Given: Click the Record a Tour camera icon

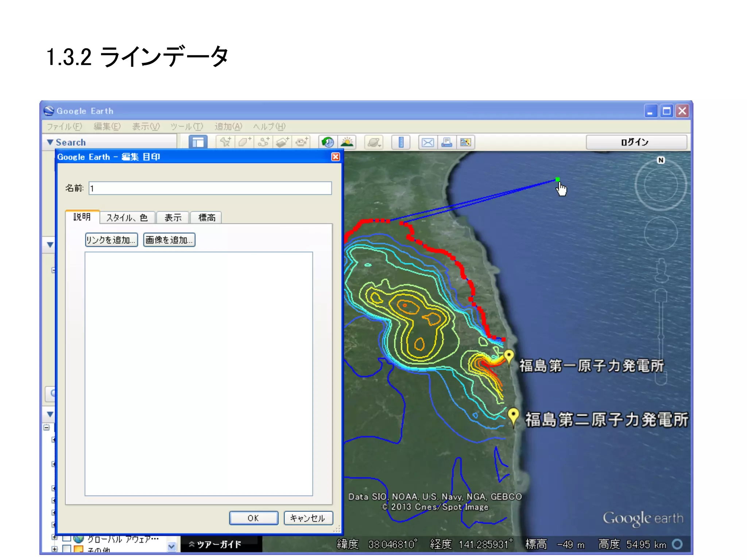Looking at the screenshot, I should click(x=302, y=142).
